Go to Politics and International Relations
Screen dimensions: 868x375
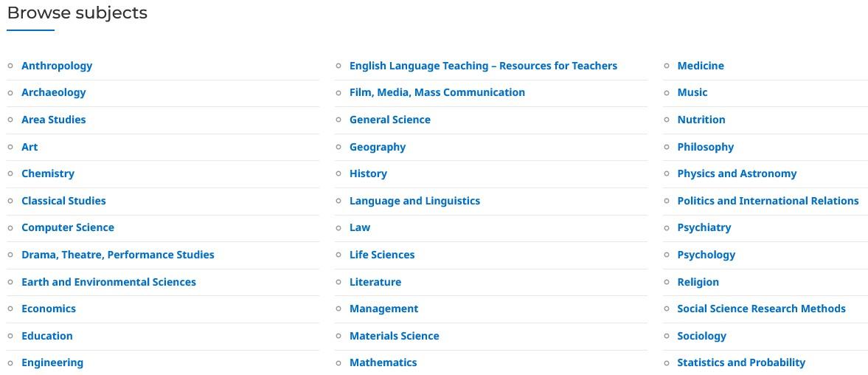click(x=768, y=201)
